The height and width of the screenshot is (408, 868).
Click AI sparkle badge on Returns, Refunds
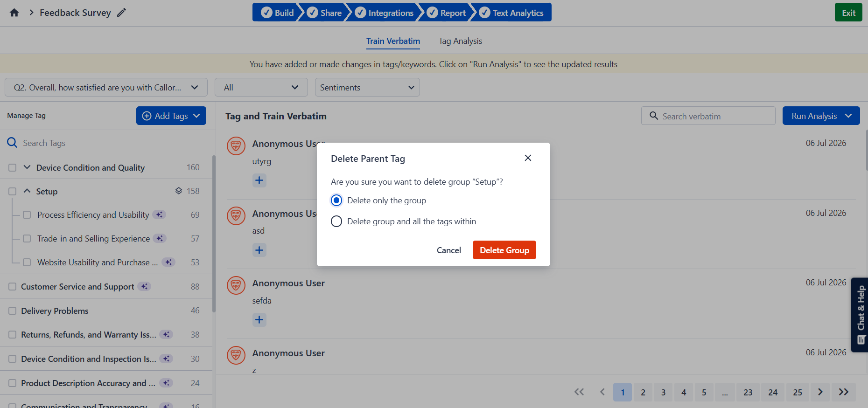(166, 334)
